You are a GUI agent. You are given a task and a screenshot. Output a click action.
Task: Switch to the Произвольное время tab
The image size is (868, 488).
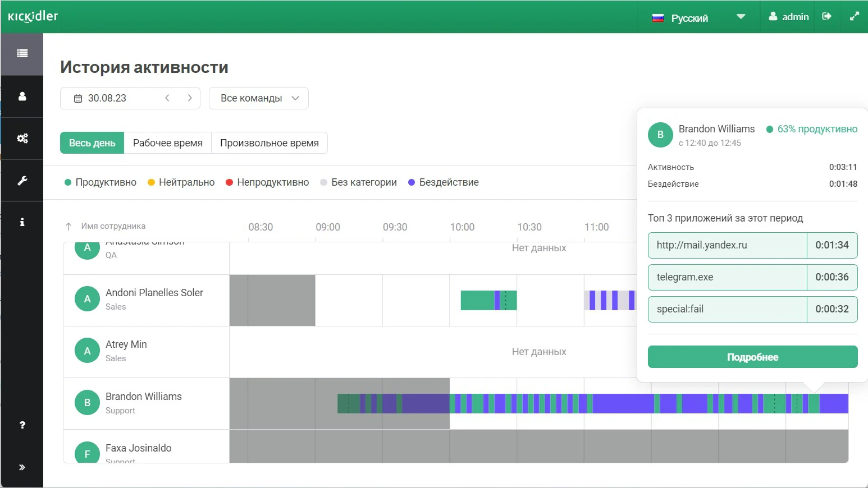tap(269, 143)
